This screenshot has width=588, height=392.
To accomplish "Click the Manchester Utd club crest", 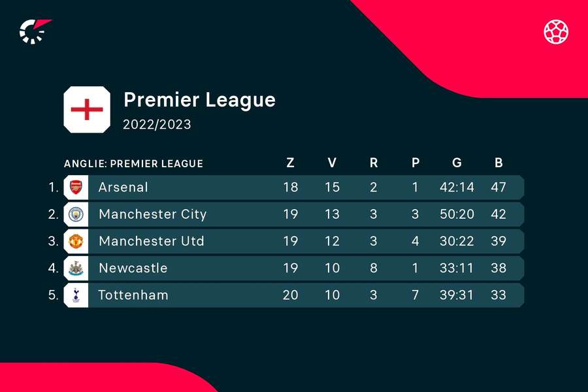I will [x=76, y=241].
